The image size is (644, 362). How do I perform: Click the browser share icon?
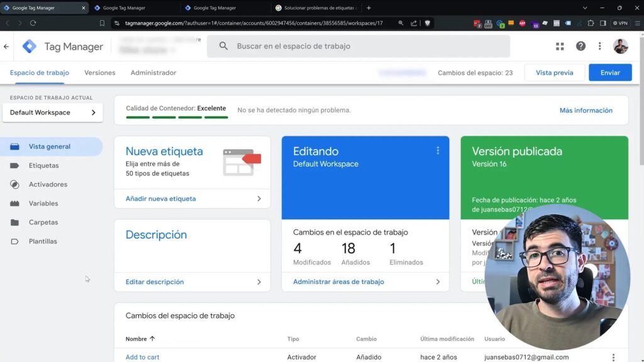pos(414,23)
